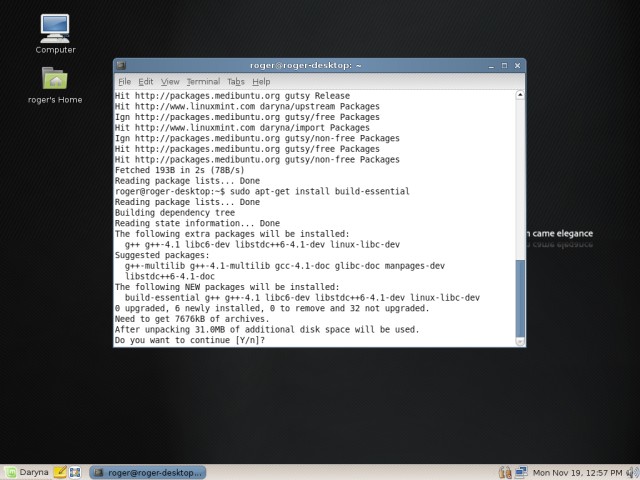This screenshot has width=640, height=480.
Task: Click the 'Suggested packages:' line
Action: tap(162, 255)
